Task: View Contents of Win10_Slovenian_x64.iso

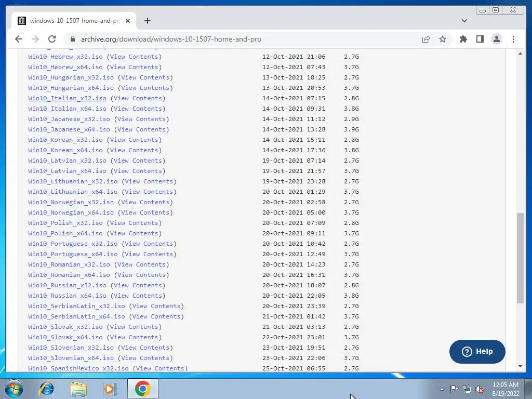Action: [x=145, y=358]
